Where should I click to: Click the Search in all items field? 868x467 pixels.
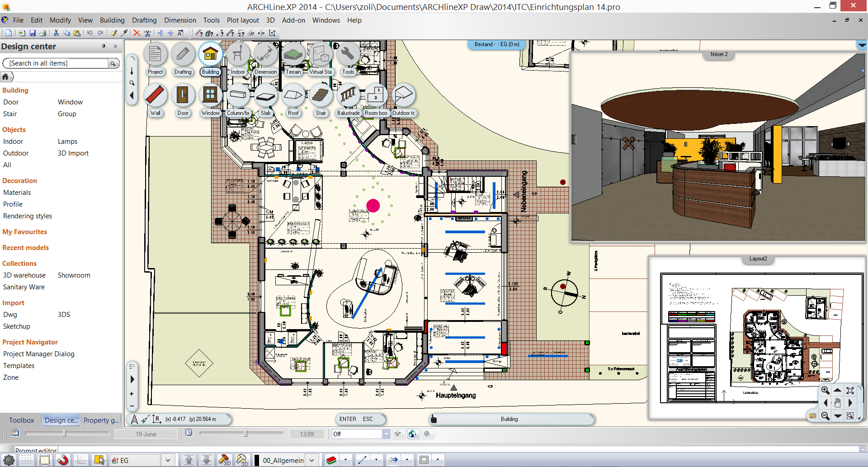pos(56,63)
